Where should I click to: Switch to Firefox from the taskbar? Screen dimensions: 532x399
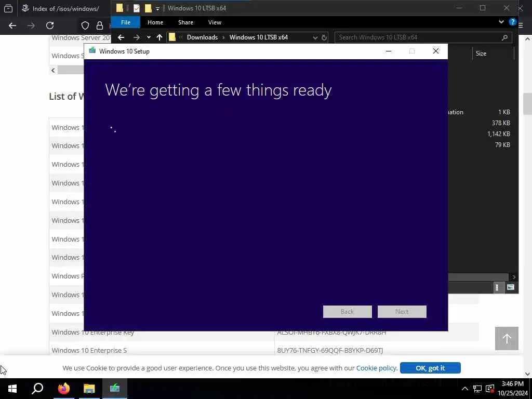click(x=63, y=389)
